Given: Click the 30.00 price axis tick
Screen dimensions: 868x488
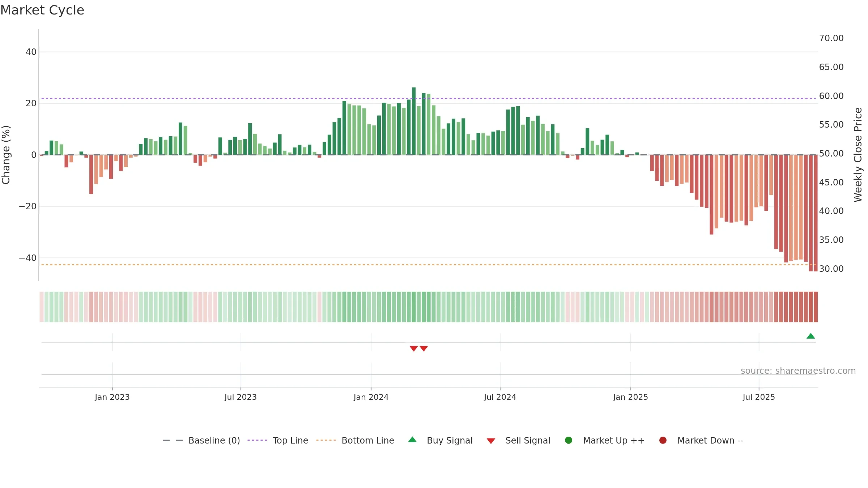Looking at the screenshot, I should (x=831, y=269).
